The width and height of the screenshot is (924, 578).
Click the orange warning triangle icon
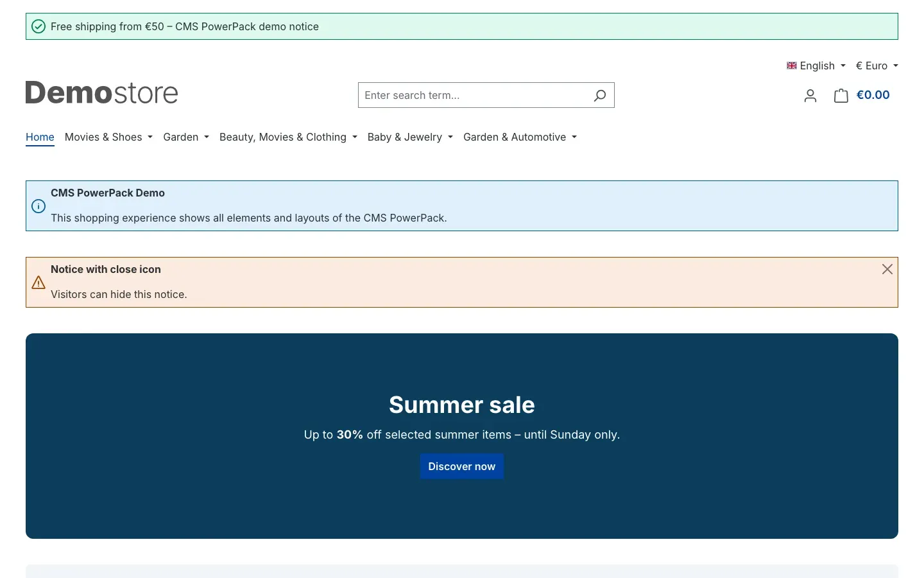pyautogui.click(x=38, y=283)
